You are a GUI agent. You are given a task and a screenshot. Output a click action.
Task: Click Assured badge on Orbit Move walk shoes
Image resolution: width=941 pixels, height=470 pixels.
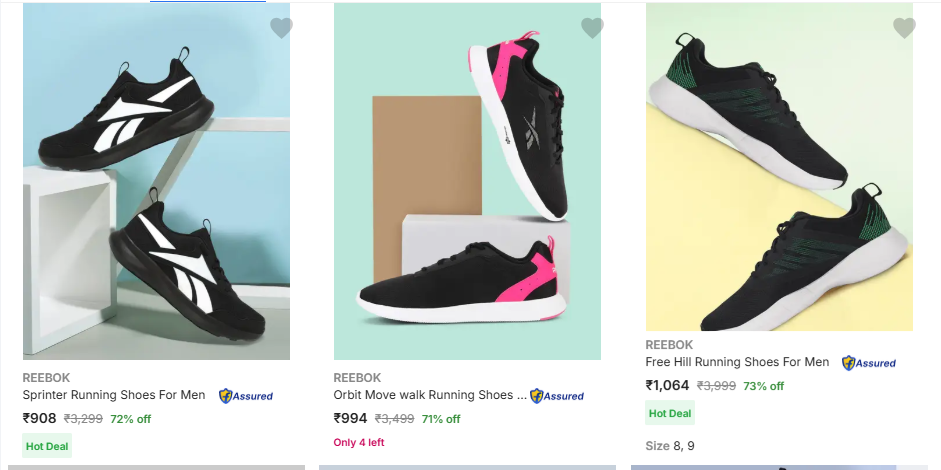pyautogui.click(x=557, y=396)
